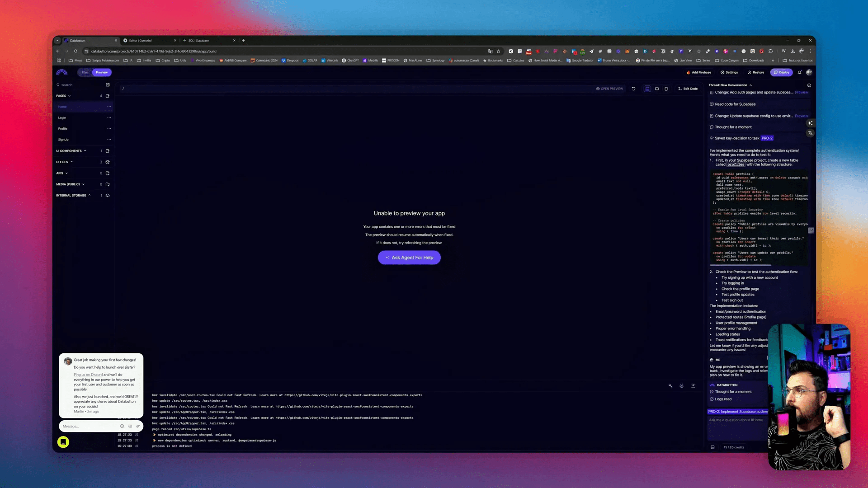868x488 pixels.
Task: Reload the app preview
Action: [x=633, y=89]
